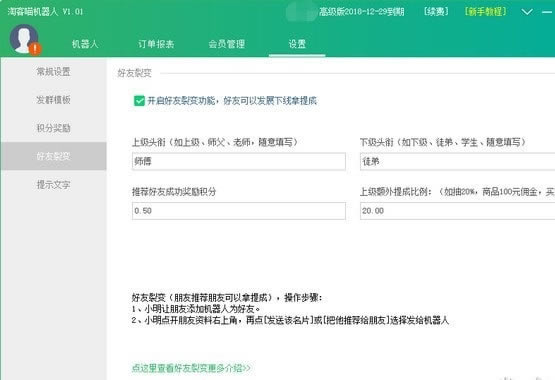Image resolution: width=555 pixels, height=380 pixels.
Task: Click the user avatar icon
Action: (24, 39)
